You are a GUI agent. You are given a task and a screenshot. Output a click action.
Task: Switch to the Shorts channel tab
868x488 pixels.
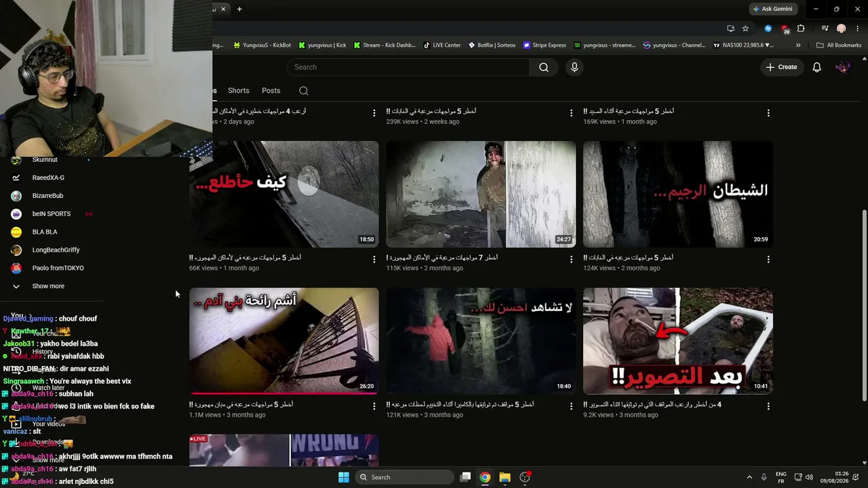pyautogui.click(x=239, y=91)
